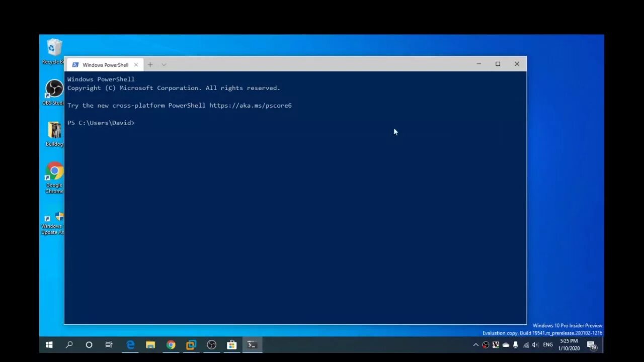Select the Windows PowerShell tab

pos(105,65)
